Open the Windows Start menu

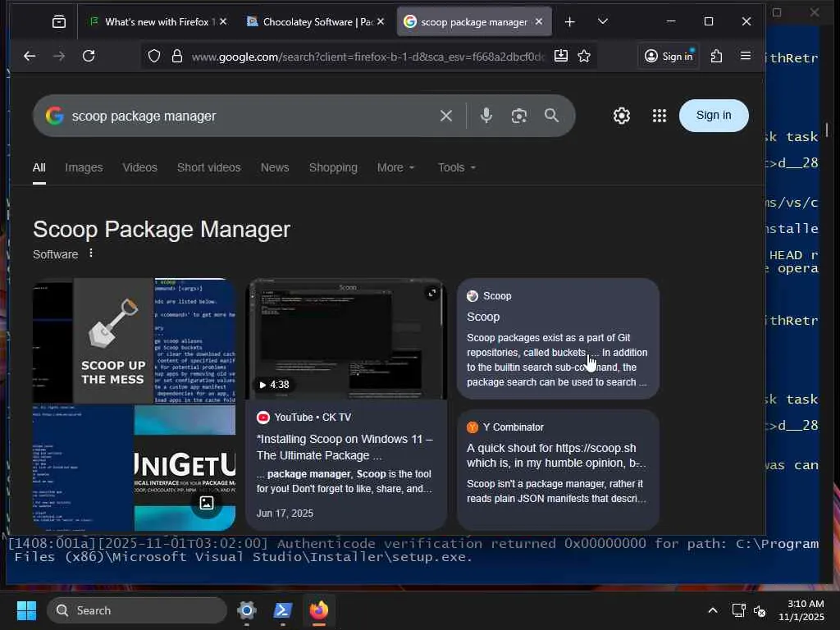coord(26,610)
